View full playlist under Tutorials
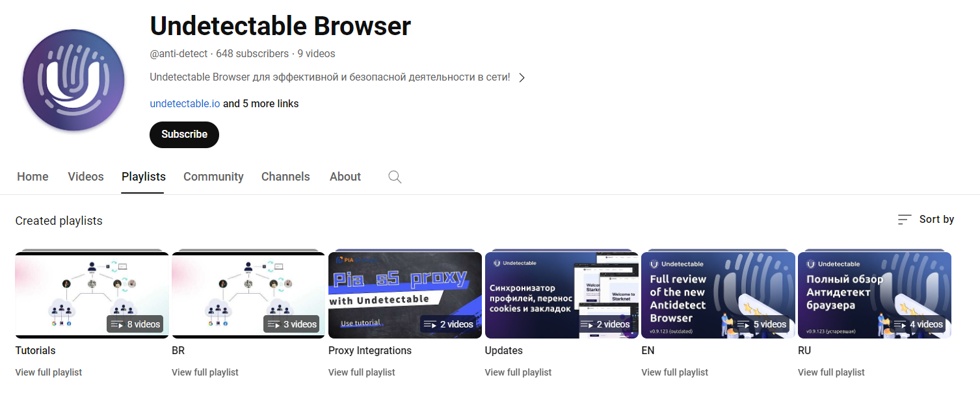This screenshot has height=397, width=980. click(x=48, y=372)
